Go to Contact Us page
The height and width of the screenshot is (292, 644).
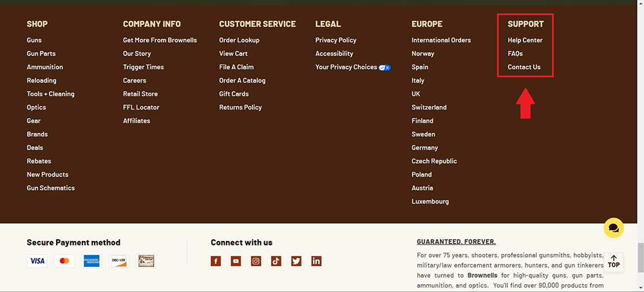pyautogui.click(x=524, y=67)
